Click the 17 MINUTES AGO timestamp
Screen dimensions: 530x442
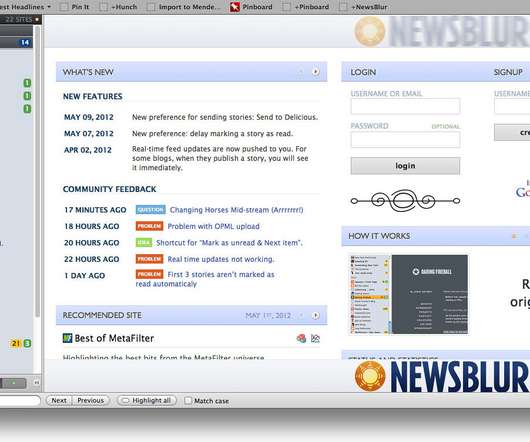(95, 210)
